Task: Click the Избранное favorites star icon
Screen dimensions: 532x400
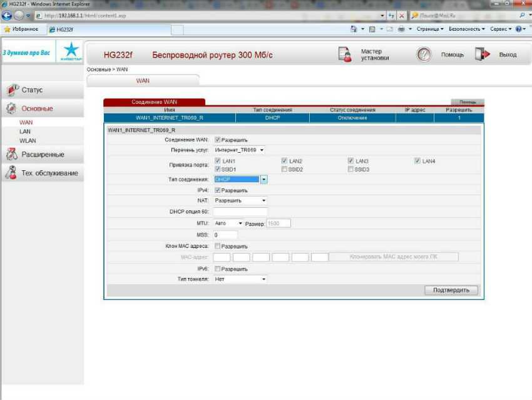Action: (8, 29)
